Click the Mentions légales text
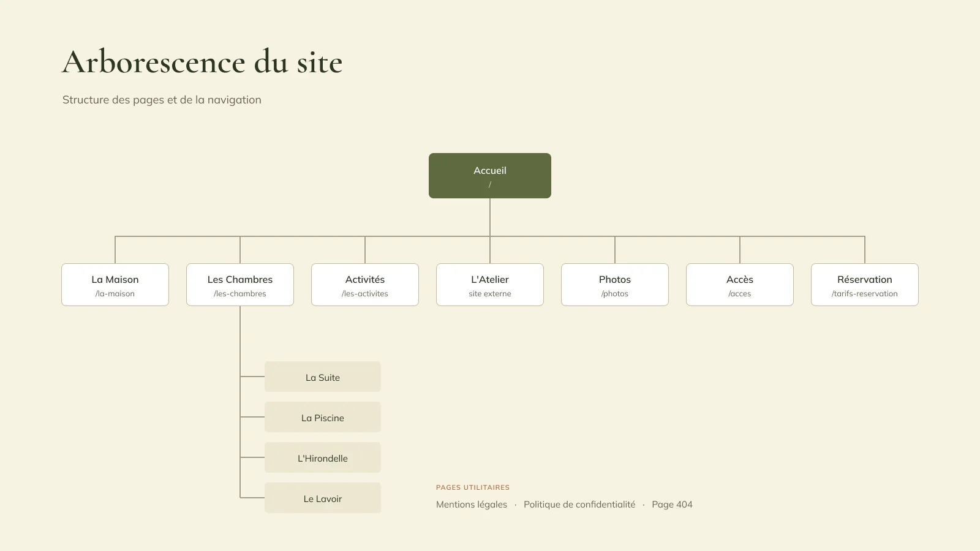This screenshot has width=980, height=551. [472, 504]
